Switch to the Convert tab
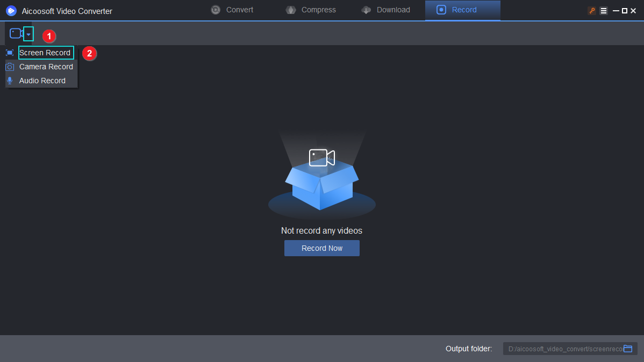The height and width of the screenshot is (362, 644). tap(232, 10)
